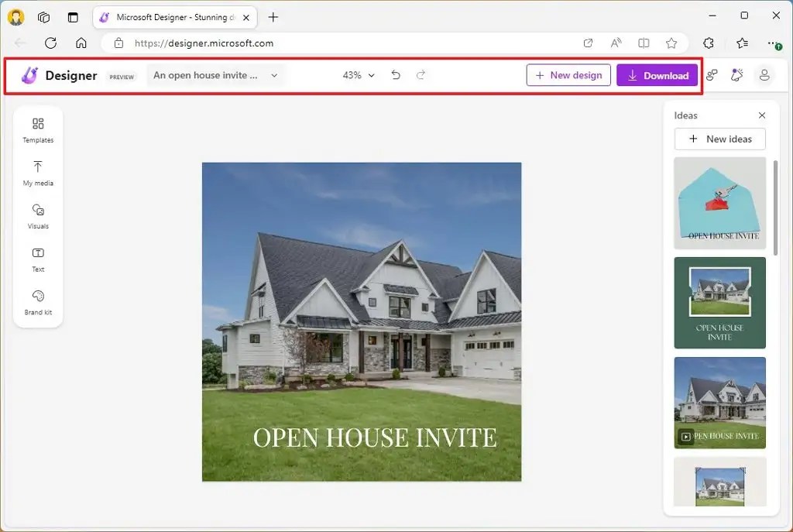Click the New design button

568,74
